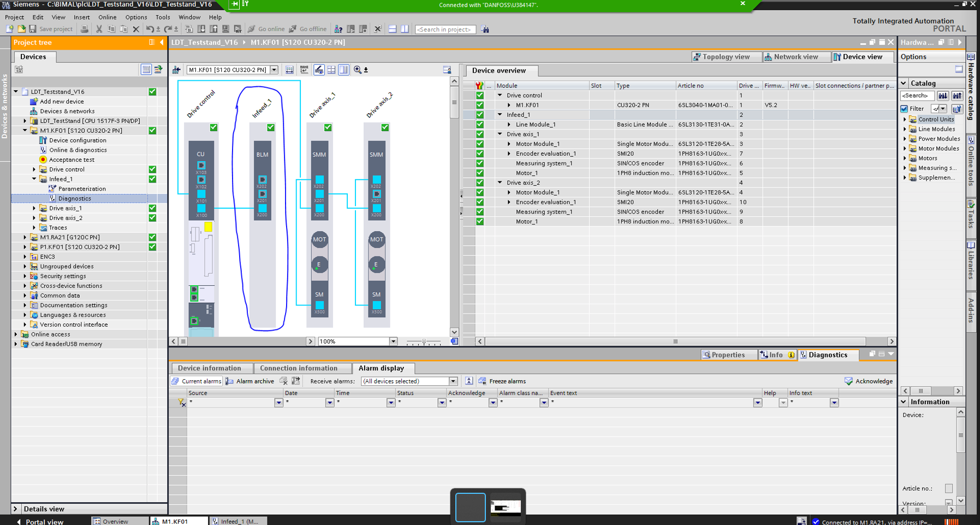The height and width of the screenshot is (525, 980).
Task: Click the cut scissors icon in the toolbar
Action: [99, 29]
